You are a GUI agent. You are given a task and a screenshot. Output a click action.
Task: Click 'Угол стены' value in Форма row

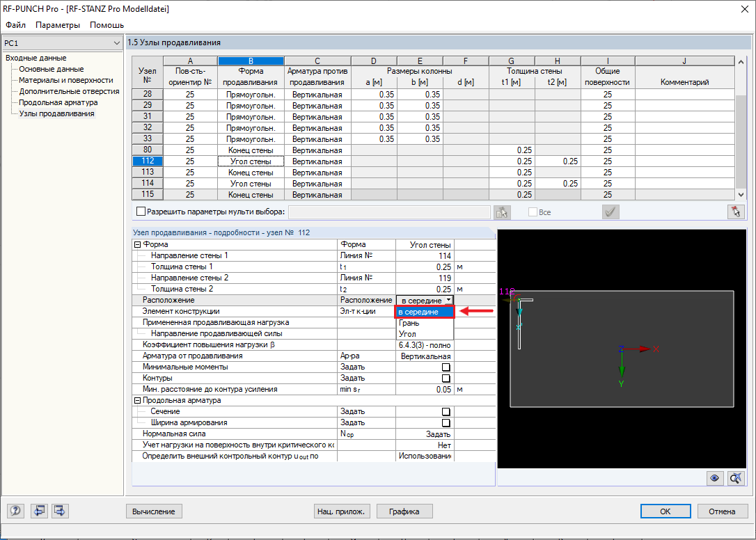point(425,245)
